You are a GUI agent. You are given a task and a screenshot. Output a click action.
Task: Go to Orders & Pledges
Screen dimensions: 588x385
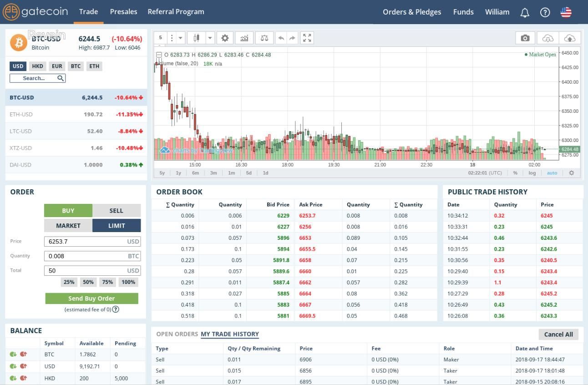pyautogui.click(x=412, y=12)
